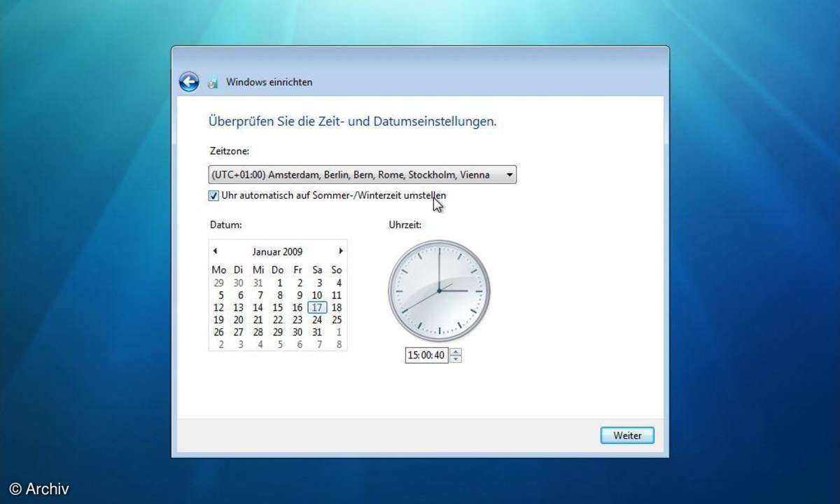Select greyed December 30 in the calendar
The height and width of the screenshot is (504, 840).
point(238,283)
